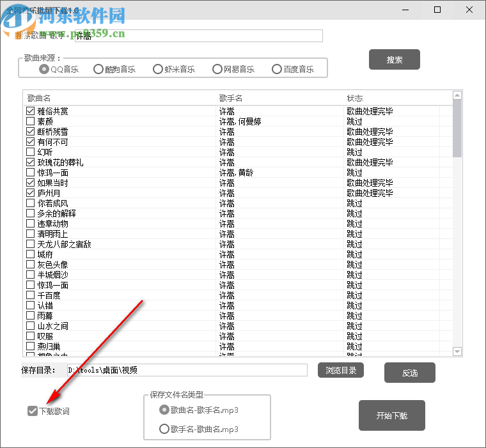This screenshot has width=486, height=448.
Task: Click the 搜索 search button
Action: pos(395,59)
